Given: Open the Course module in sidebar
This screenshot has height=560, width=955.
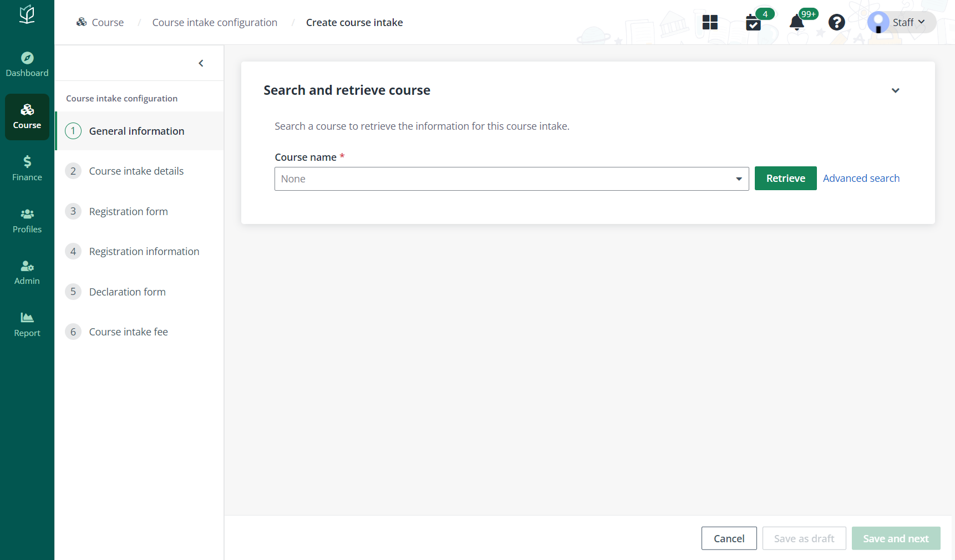Looking at the screenshot, I should [27, 117].
